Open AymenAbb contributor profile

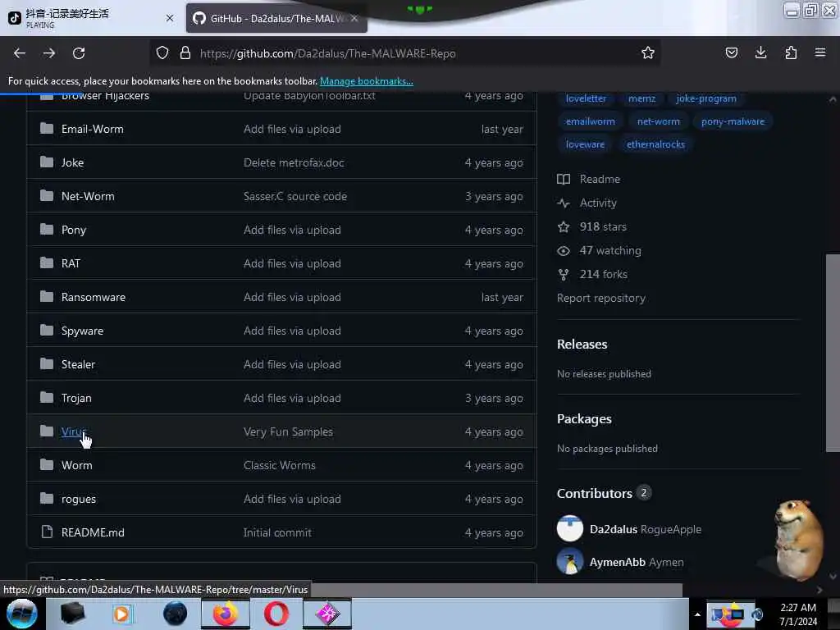click(617, 563)
